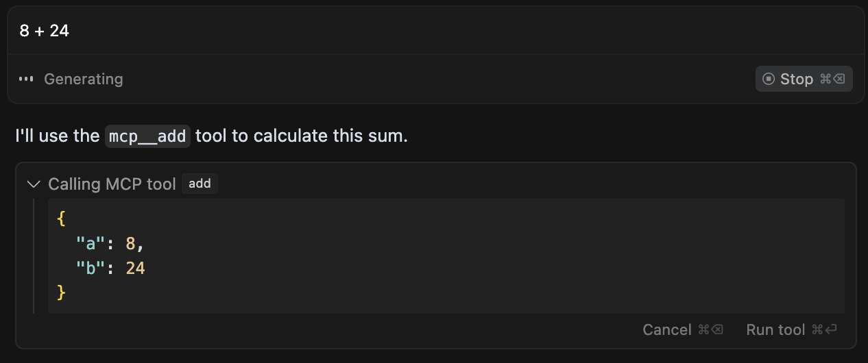Click the closing yellow brace of the JSON
This screenshot has height=363, width=868.
[x=62, y=292]
